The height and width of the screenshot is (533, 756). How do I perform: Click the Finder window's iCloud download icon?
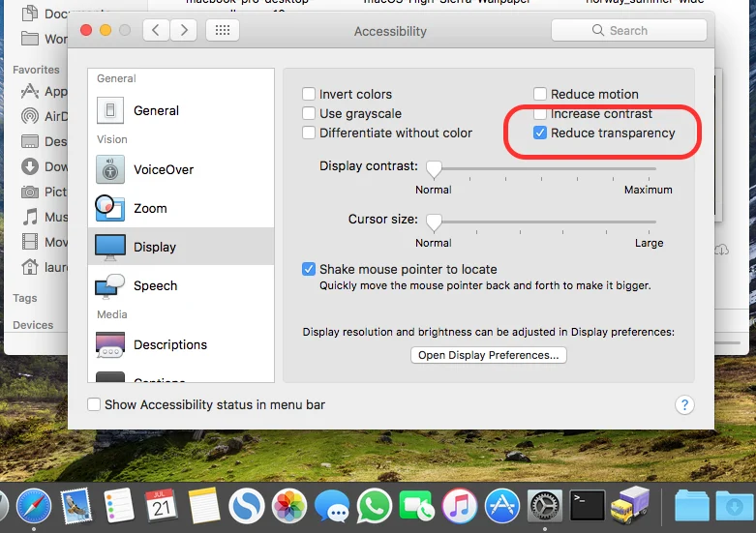pos(721,250)
